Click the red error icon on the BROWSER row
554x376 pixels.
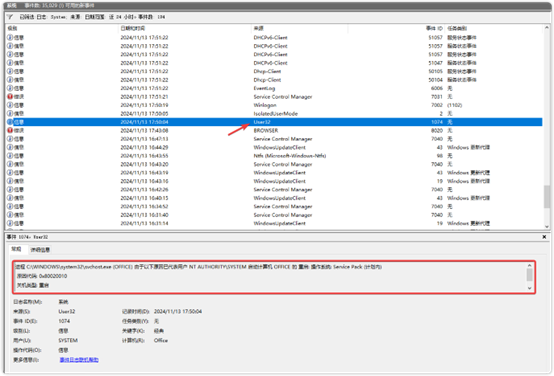(x=10, y=130)
